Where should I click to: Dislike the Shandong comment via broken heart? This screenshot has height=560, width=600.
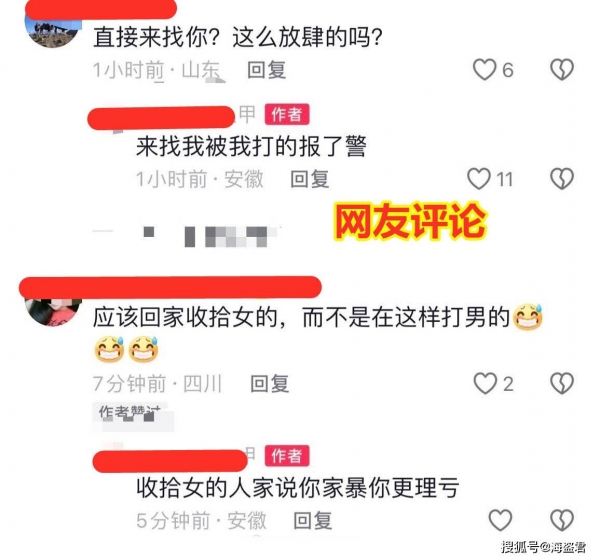(562, 69)
